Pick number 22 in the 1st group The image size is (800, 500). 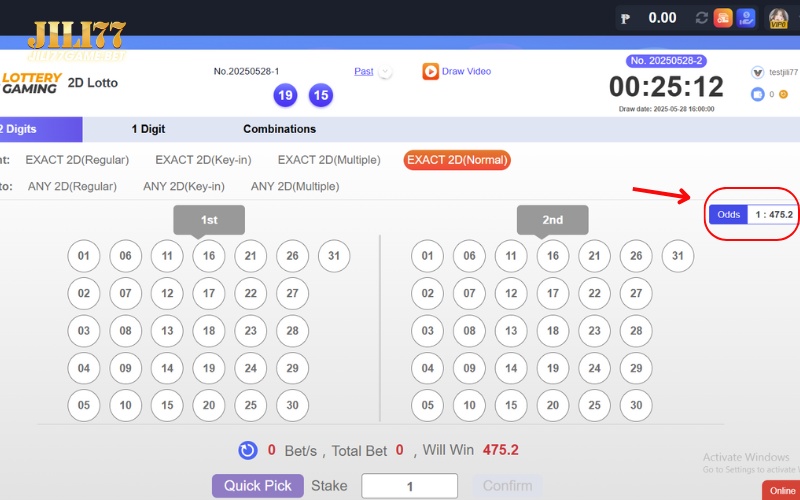[x=251, y=293]
